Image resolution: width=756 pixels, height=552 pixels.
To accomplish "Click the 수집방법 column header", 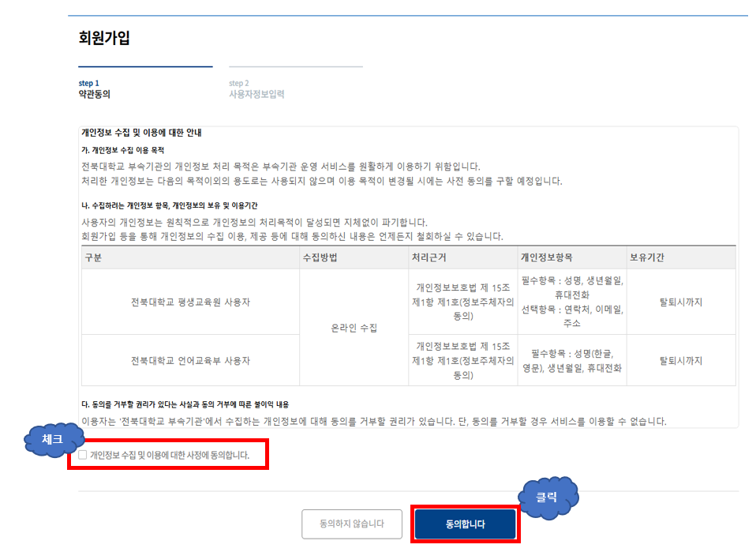I will pos(354,257).
